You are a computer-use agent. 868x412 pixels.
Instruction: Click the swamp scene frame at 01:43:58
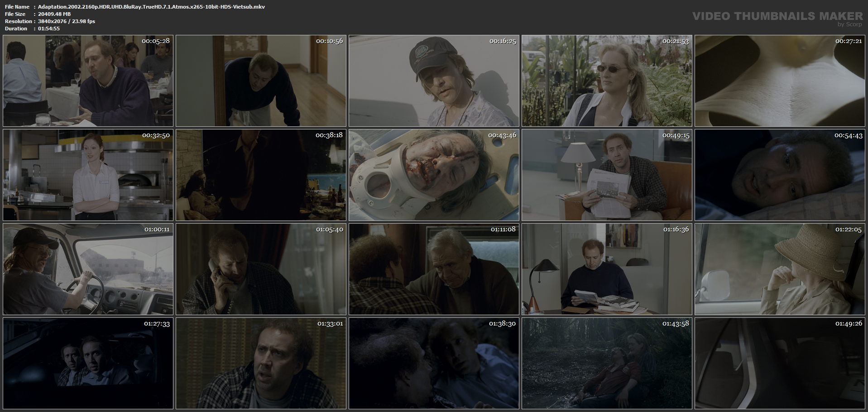tap(607, 364)
